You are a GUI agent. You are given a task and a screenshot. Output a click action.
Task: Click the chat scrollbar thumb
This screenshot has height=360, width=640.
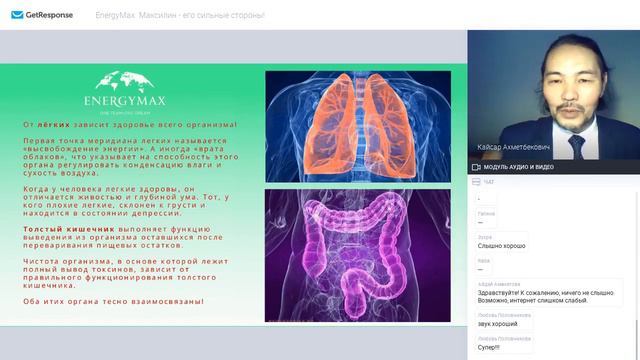[x=637, y=340]
